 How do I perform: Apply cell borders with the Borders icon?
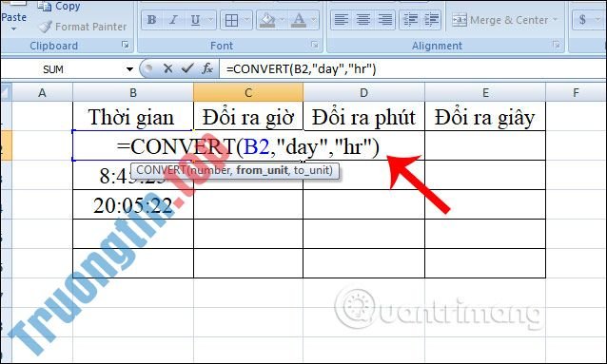click(231, 20)
